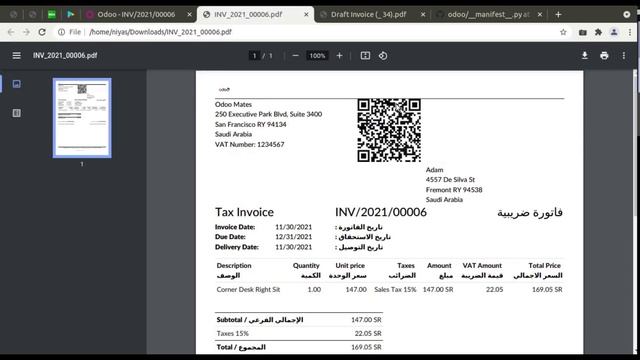Open PDF viewer more actions menu
The height and width of the screenshot is (360, 640).
pos(624,56)
